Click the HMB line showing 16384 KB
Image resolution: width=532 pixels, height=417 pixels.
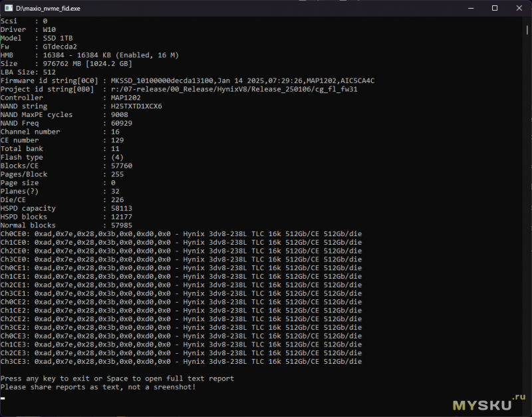pos(90,55)
